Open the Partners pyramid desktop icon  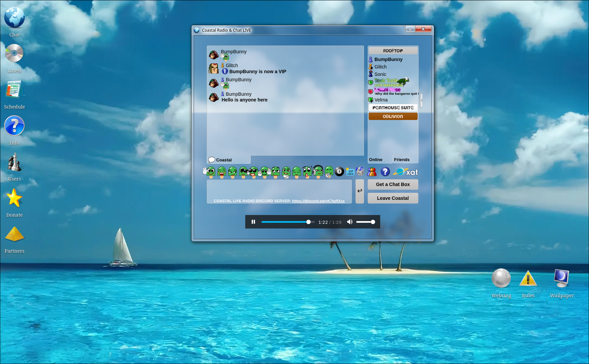(14, 234)
